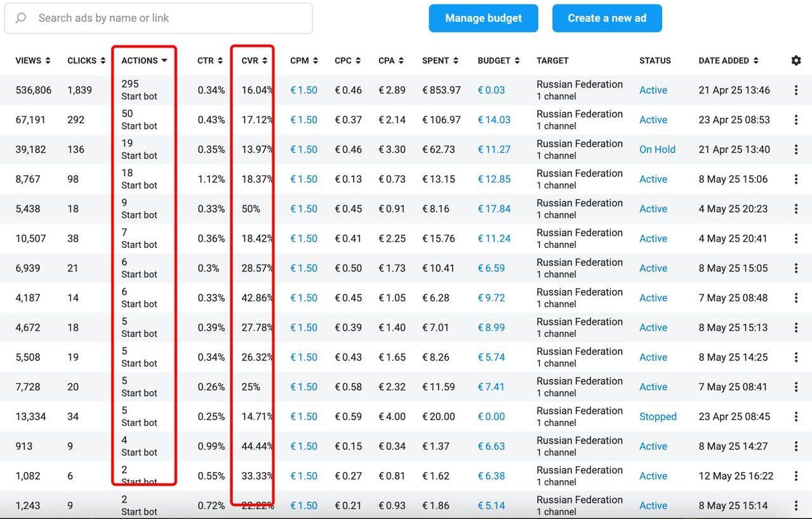
Task: Sort the table by CPA column
Action: tap(391, 61)
